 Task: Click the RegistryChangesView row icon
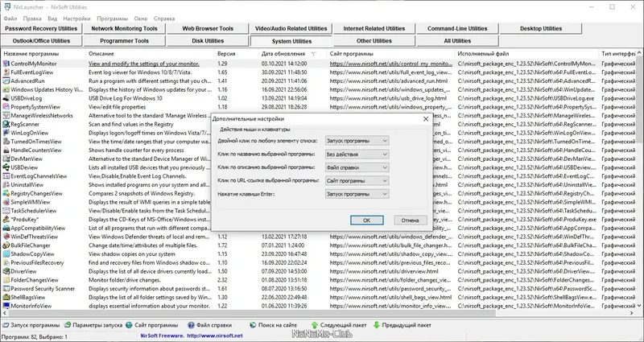pos(6,193)
